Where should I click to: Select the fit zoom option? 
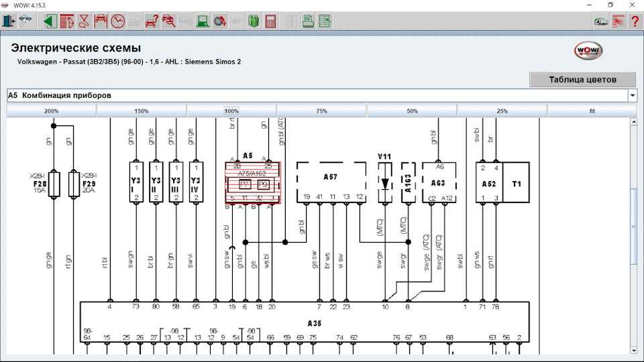(x=592, y=111)
